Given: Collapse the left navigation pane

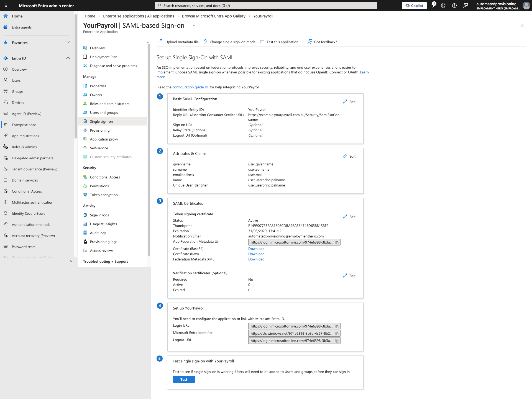Looking at the screenshot, I should click(x=71, y=261).
